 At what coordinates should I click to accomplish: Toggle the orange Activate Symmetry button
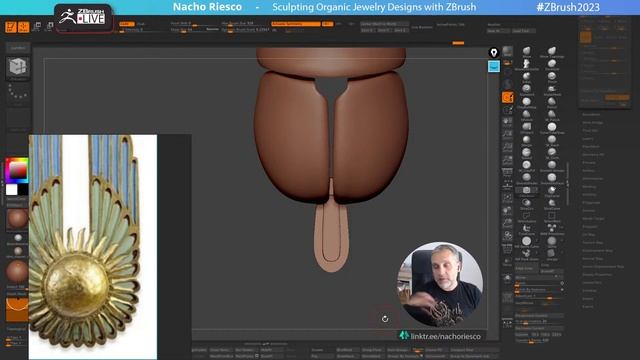point(296,24)
